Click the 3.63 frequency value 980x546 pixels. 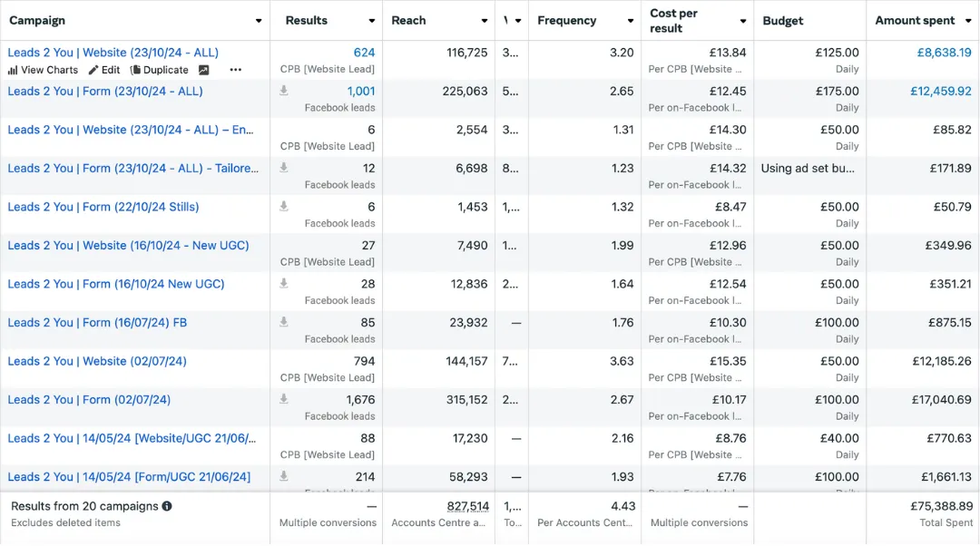[622, 361]
